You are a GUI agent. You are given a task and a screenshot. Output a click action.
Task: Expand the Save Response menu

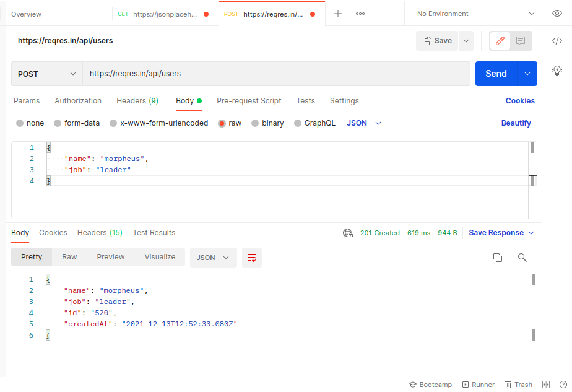point(501,233)
